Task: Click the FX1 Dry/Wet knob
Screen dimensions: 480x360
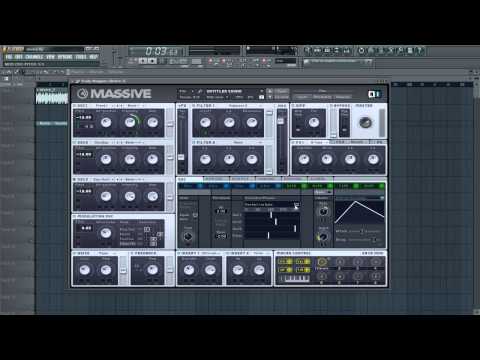Action: click(304, 159)
